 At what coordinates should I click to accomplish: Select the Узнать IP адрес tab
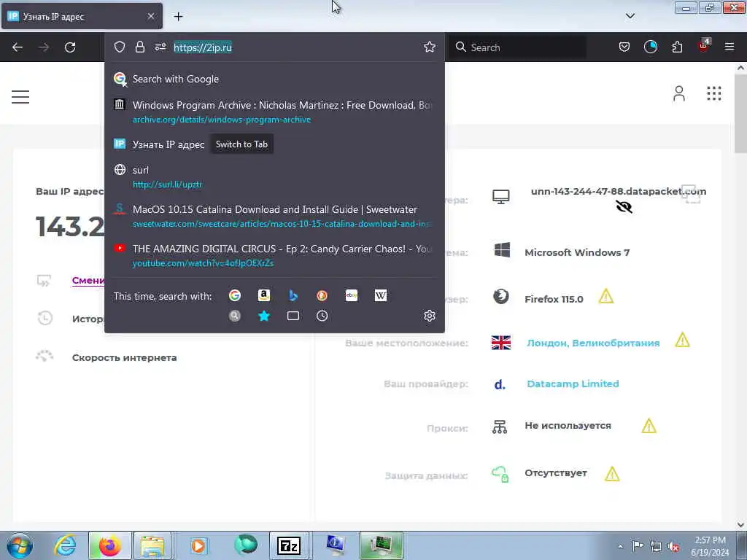point(82,16)
